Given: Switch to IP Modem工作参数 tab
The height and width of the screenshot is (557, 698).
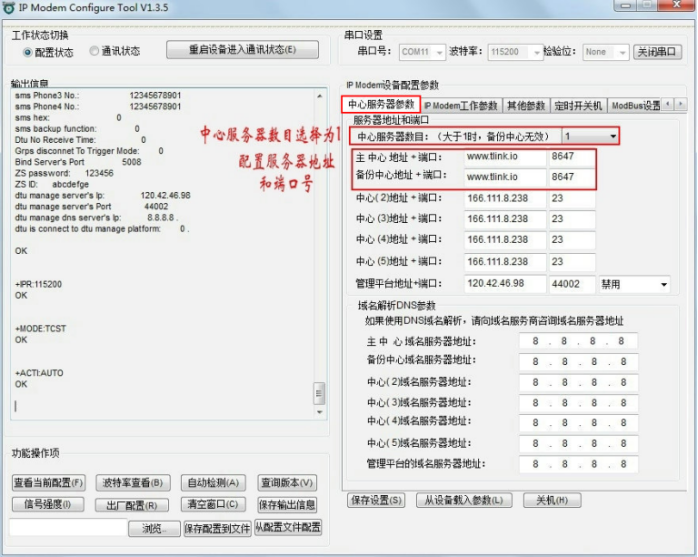Looking at the screenshot, I should tap(460, 105).
